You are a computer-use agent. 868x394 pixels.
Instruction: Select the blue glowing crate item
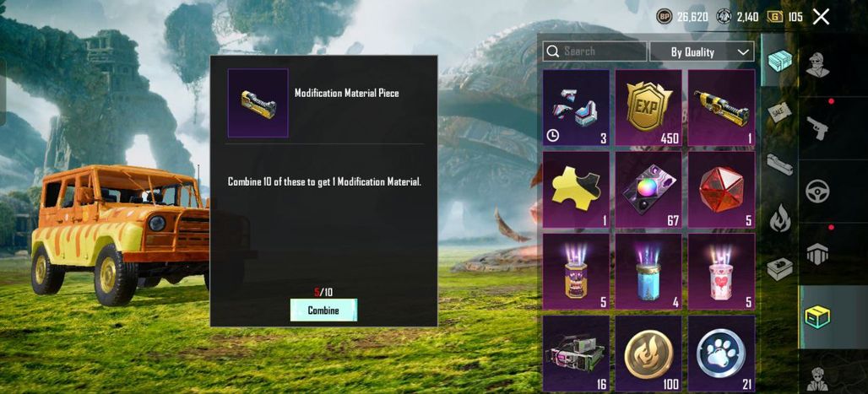[648, 271]
